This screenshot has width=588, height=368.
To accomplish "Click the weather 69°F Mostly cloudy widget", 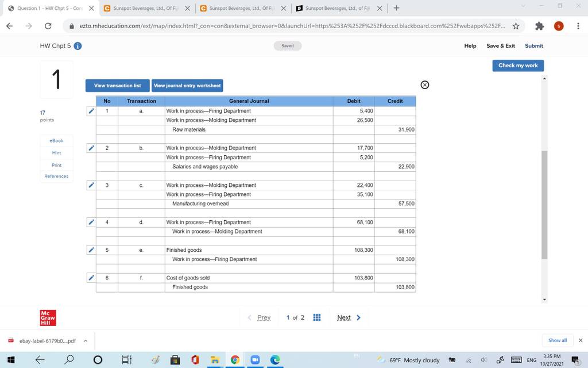I will [x=408, y=360].
